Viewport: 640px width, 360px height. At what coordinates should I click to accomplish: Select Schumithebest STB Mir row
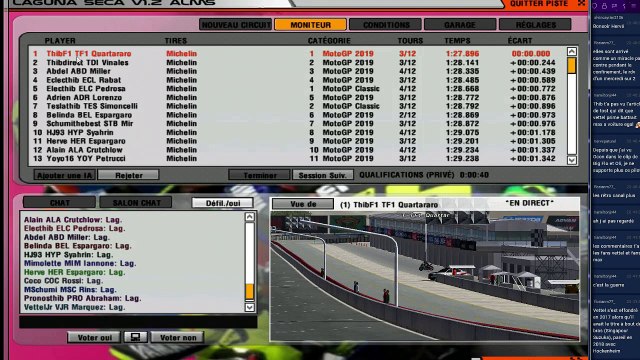pyautogui.click(x=297, y=124)
